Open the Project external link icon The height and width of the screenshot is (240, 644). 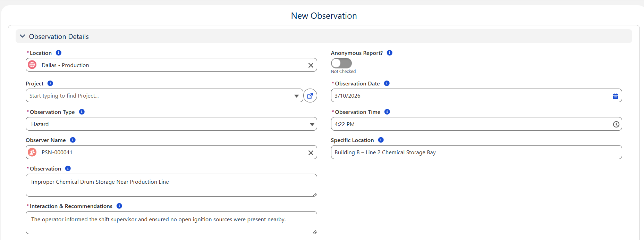[310, 96]
